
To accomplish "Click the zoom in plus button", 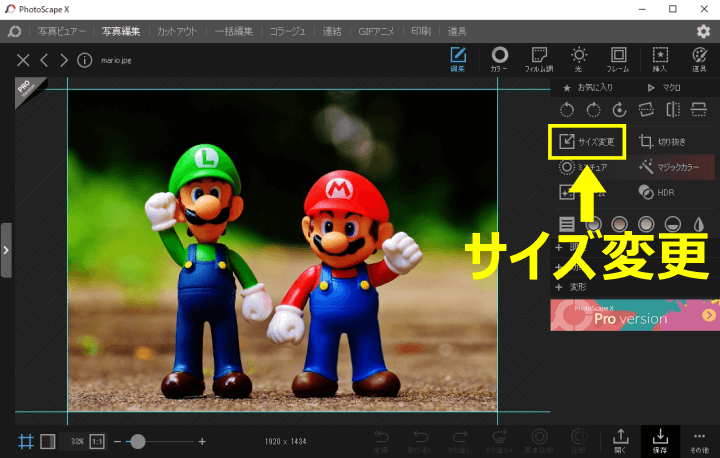I will 202,441.
